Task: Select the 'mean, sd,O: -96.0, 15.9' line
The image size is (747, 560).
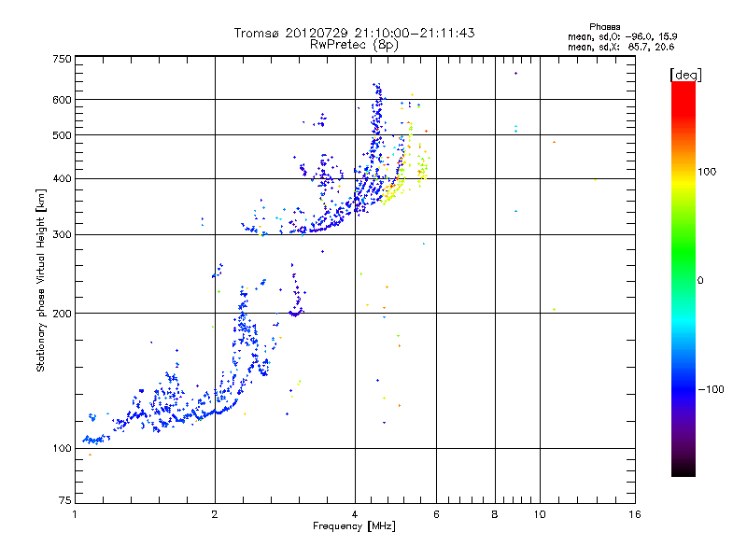Action: coord(622,36)
